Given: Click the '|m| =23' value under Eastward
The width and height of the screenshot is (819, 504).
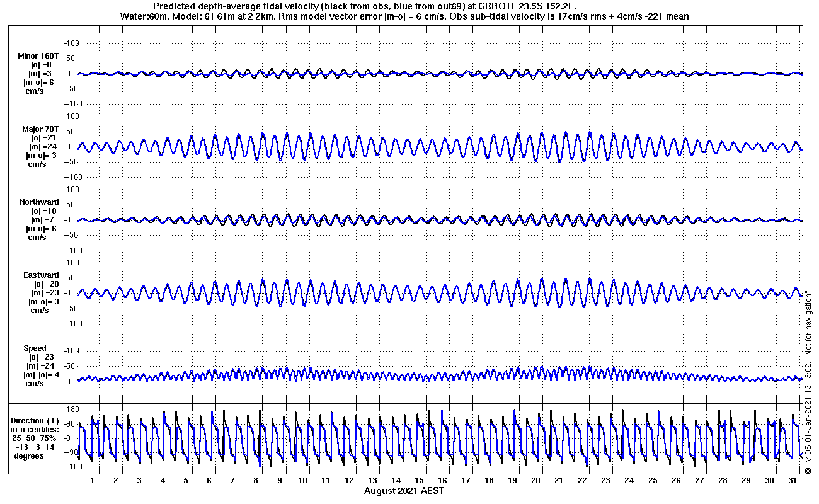Looking at the screenshot, I should (44, 293).
